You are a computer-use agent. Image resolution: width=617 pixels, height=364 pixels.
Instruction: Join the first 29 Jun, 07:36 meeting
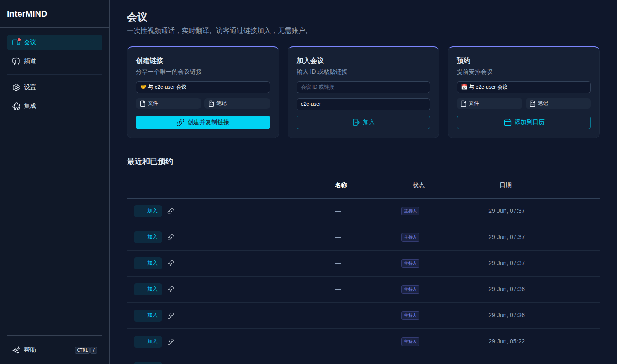pos(148,289)
